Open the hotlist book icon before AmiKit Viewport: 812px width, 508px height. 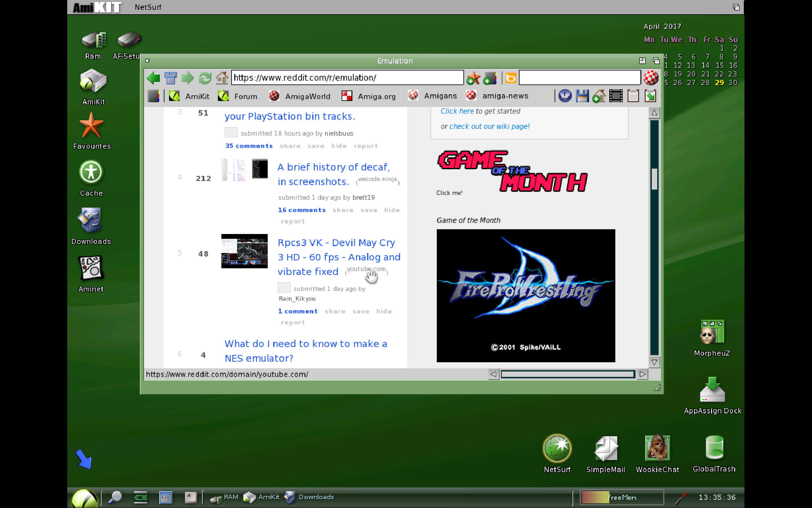click(x=153, y=96)
